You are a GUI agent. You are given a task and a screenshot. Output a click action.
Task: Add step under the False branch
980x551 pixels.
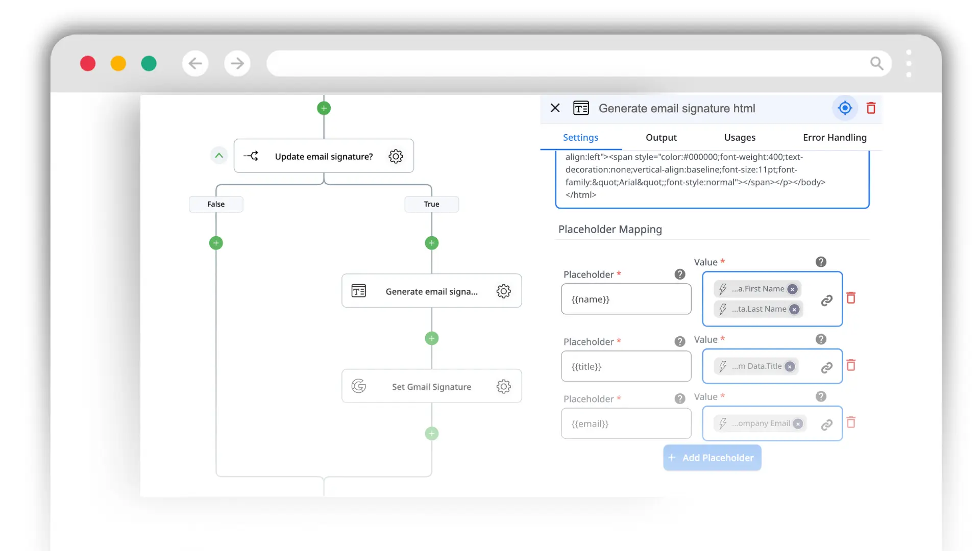[x=216, y=243]
